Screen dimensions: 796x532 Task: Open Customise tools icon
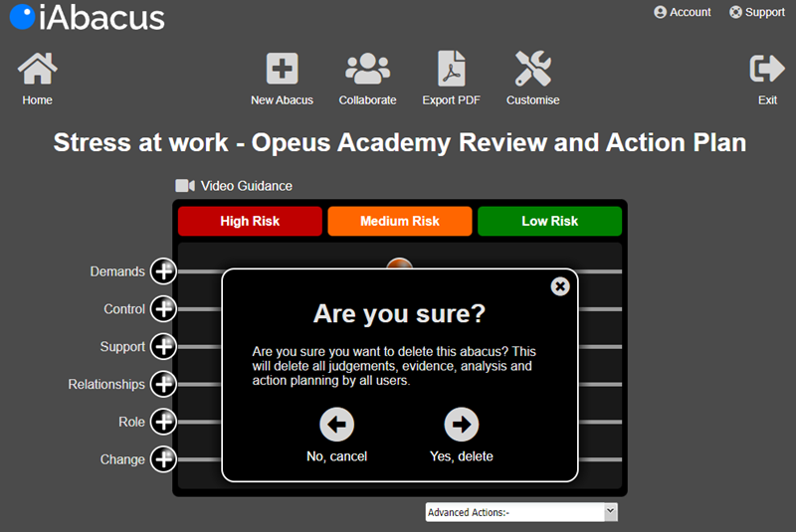532,69
